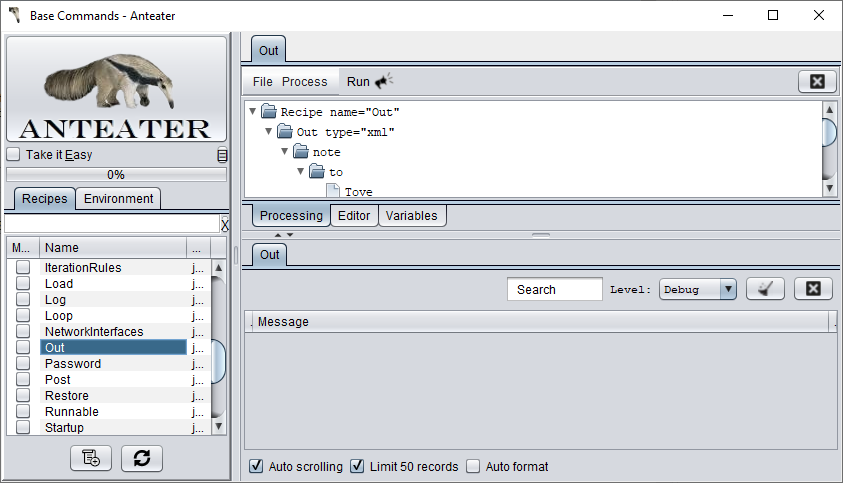Click the Recipe name="Out" folder icon
The width and height of the screenshot is (843, 483).
269,111
